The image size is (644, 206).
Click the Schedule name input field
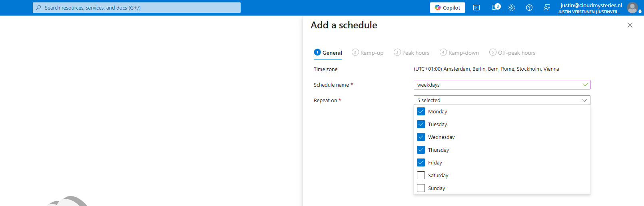(x=502, y=85)
